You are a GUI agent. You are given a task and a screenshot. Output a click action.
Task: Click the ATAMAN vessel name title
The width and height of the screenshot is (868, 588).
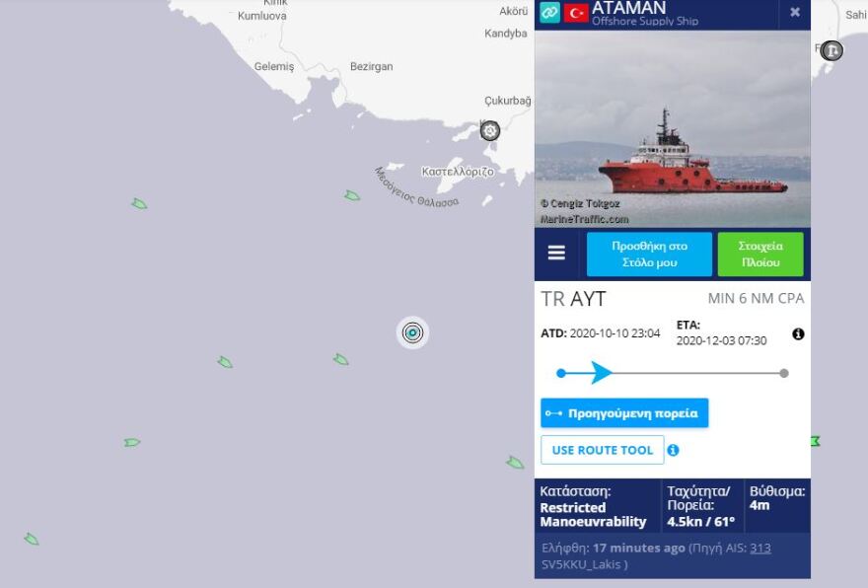[x=628, y=8]
